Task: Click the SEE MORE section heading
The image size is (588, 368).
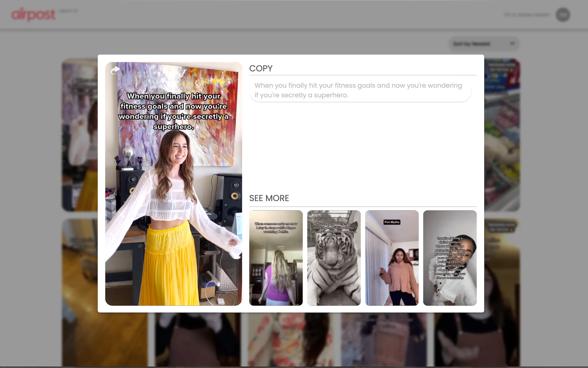Action: 269,198
